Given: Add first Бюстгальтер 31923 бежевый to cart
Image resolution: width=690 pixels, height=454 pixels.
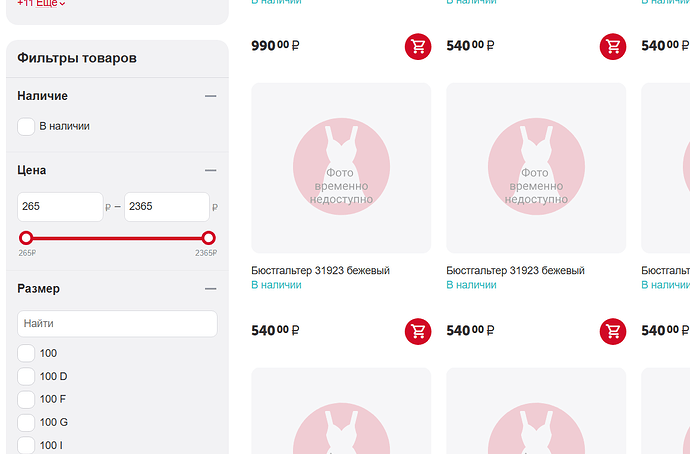Looking at the screenshot, I should (418, 331).
